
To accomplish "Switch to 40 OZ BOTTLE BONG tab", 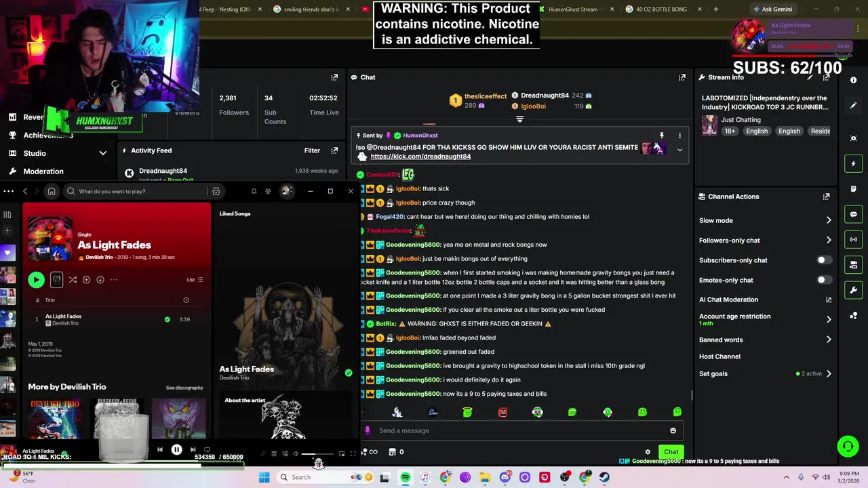I will pyautogui.click(x=661, y=9).
